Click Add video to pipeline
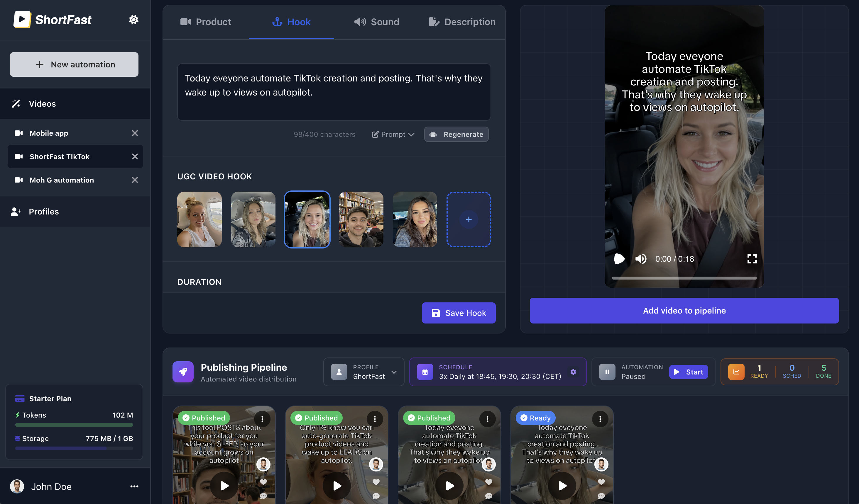 [684, 311]
